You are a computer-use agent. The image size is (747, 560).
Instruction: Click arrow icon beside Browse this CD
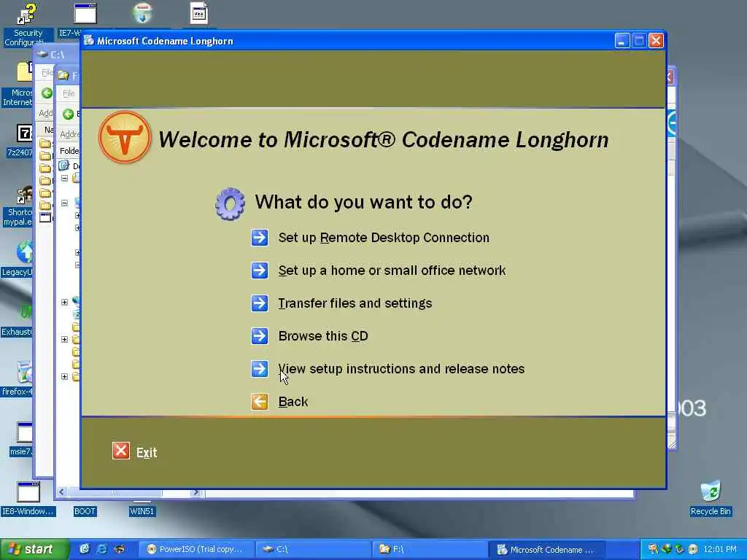[x=260, y=335]
